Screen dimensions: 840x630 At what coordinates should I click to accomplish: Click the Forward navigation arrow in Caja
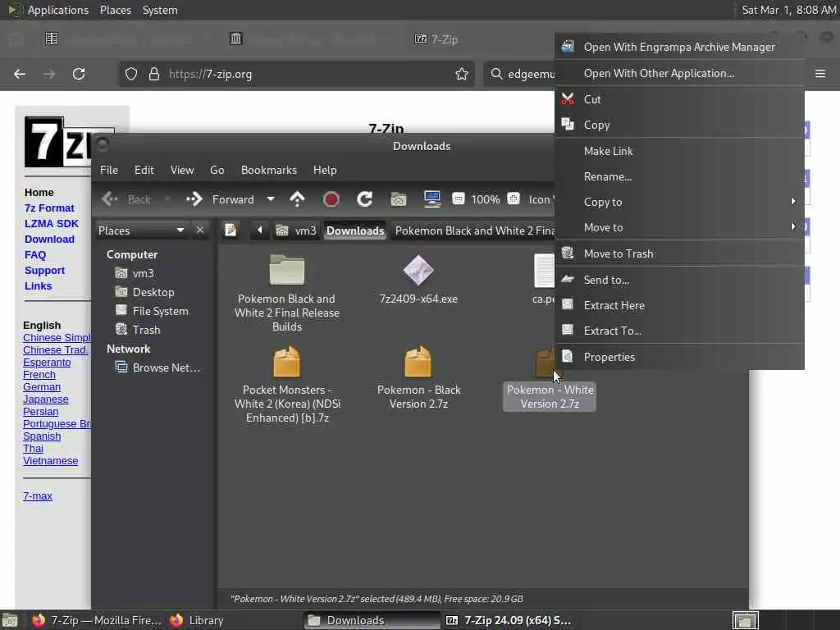click(220, 199)
